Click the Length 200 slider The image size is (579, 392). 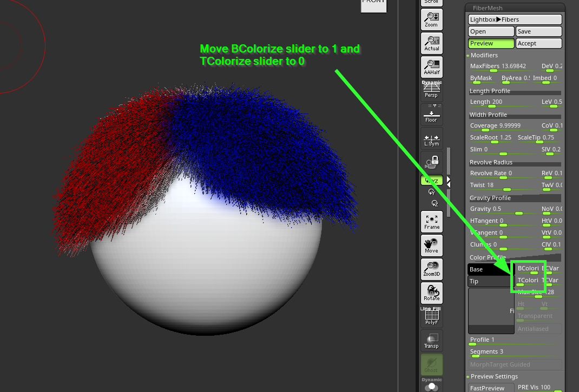[x=503, y=103]
